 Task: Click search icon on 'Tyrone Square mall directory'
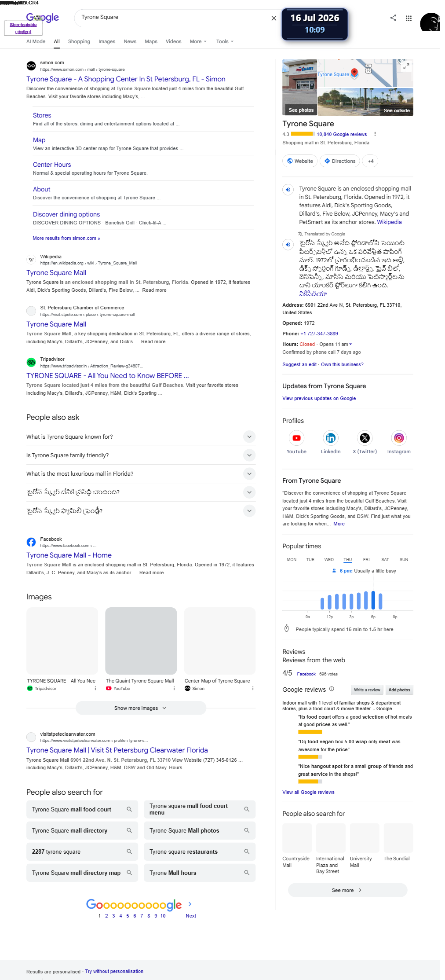(x=129, y=830)
